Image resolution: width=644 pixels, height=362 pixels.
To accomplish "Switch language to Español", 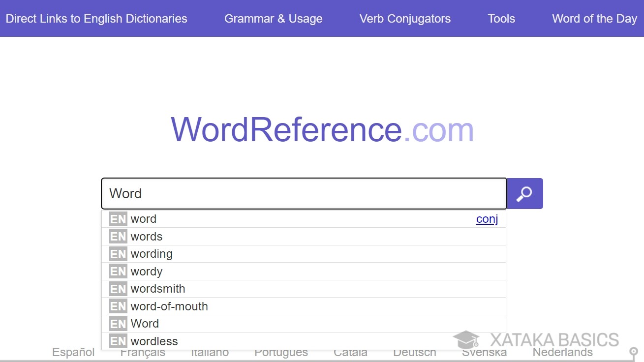I will click(x=73, y=352).
